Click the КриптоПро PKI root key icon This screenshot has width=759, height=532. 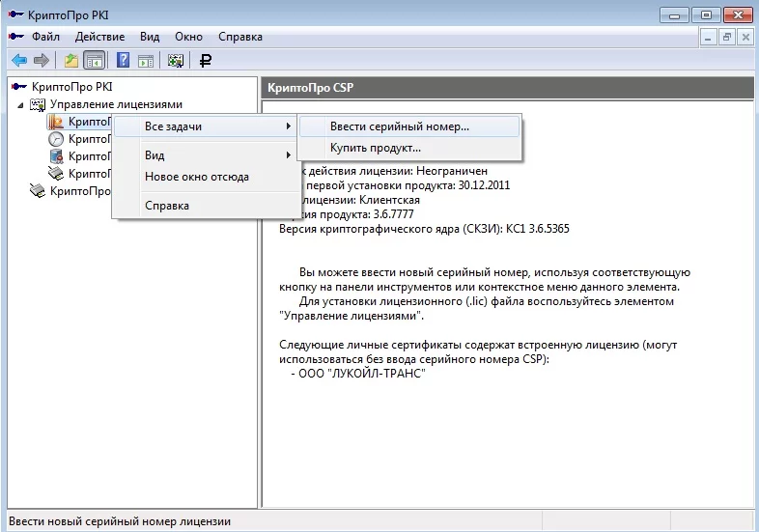click(19, 87)
